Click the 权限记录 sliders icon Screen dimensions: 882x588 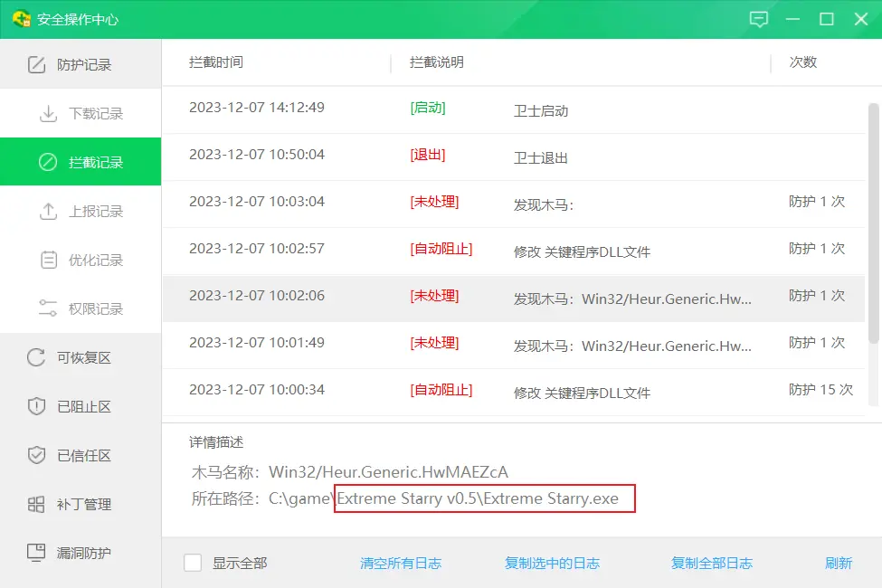click(48, 308)
